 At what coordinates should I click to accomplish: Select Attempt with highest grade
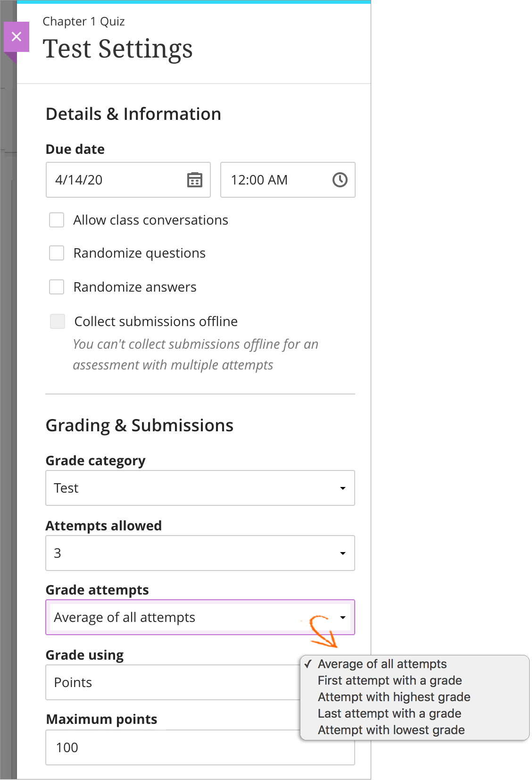pos(394,697)
